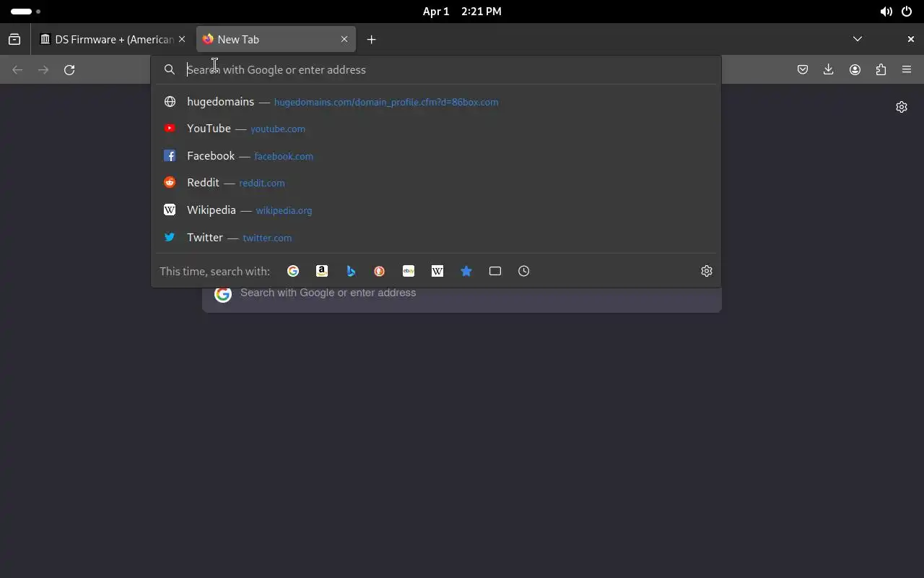The width and height of the screenshot is (924, 578).
Task: Open the hamburger application menu
Action: pyautogui.click(x=907, y=70)
